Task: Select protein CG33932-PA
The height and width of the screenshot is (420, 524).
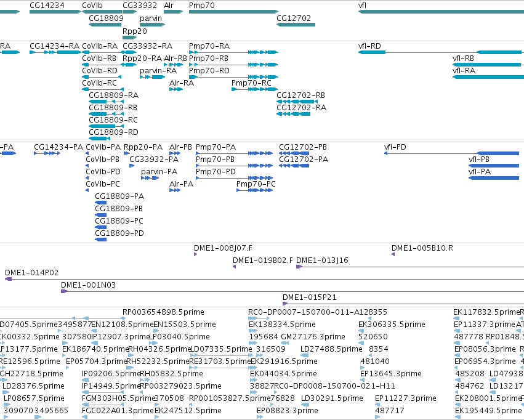Action: [154, 160]
